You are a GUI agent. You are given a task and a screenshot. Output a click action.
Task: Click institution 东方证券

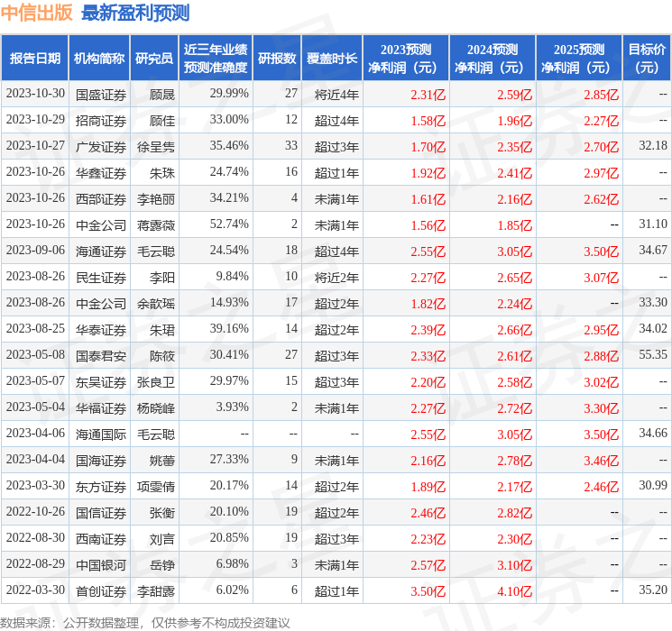pos(101,486)
